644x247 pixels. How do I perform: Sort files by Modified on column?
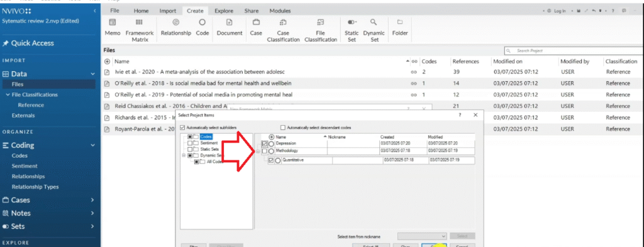(508, 62)
